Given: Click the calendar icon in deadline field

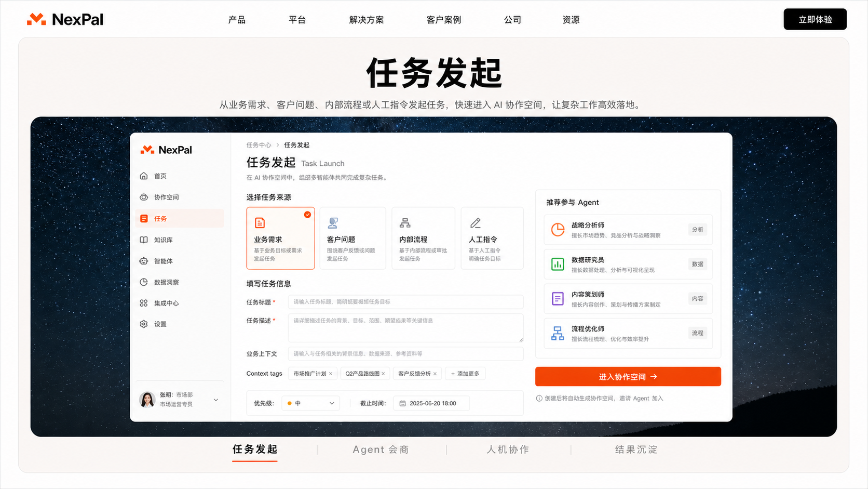Looking at the screenshot, I should (402, 403).
